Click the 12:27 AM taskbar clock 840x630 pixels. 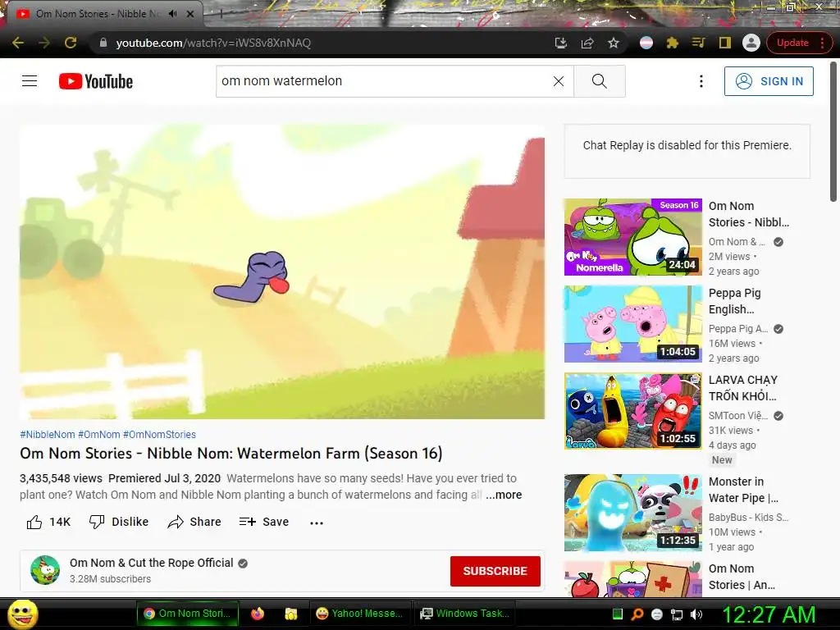pos(769,614)
